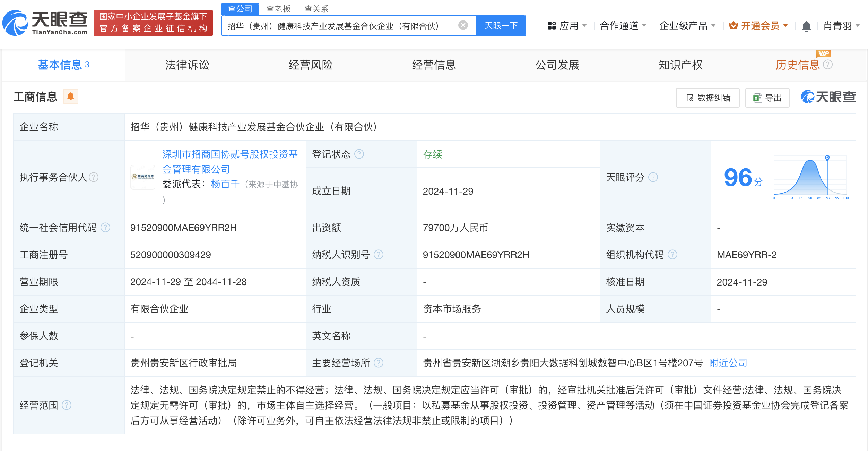
Task: Click orange alert bell beside 工商信息
Action: 71,96
